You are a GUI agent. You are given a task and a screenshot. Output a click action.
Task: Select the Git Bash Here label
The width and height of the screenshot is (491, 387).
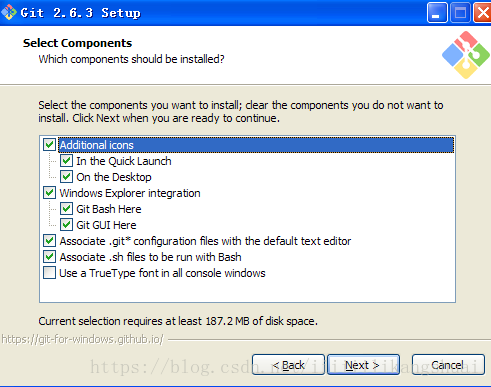click(109, 209)
